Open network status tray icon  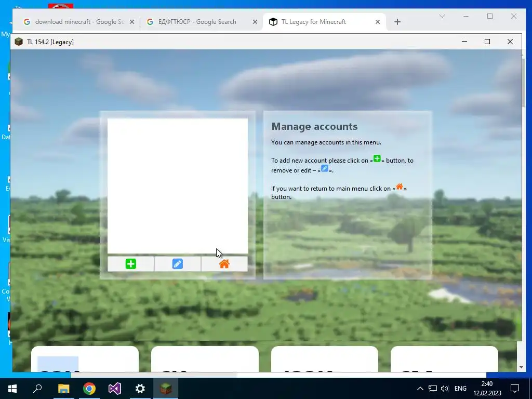click(x=433, y=389)
